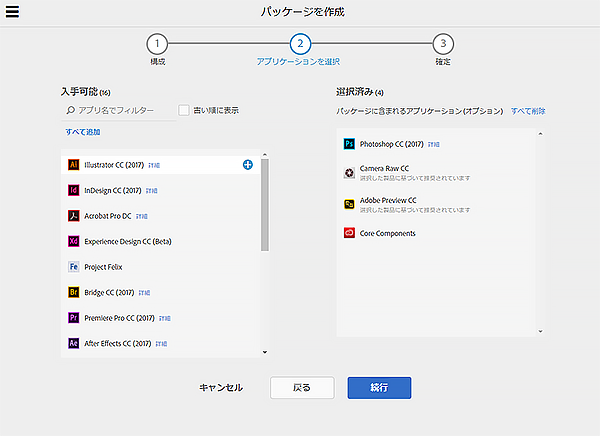Select Acrobat Pro DC row text
Viewport: 600px width, 436px height.
[108, 216]
